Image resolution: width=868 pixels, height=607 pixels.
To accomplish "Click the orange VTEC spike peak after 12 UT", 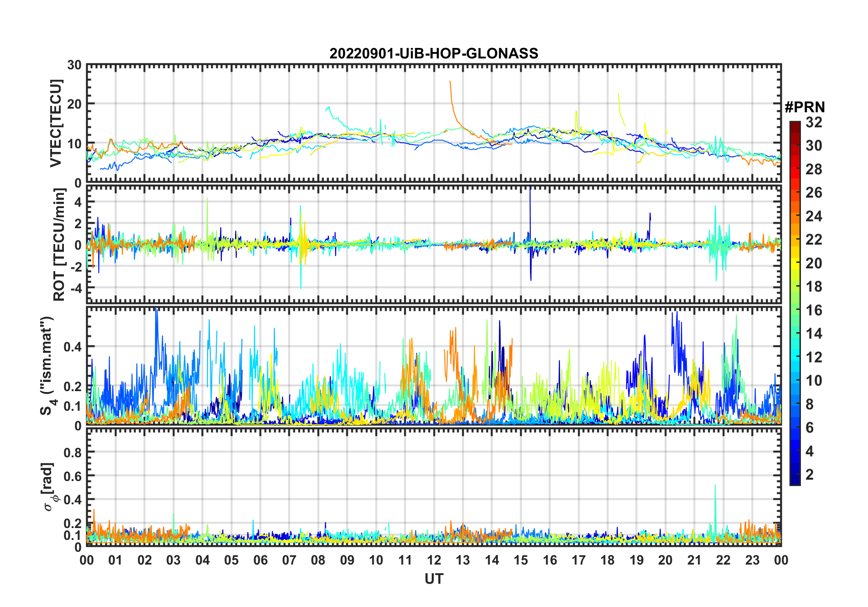I will click(x=450, y=82).
